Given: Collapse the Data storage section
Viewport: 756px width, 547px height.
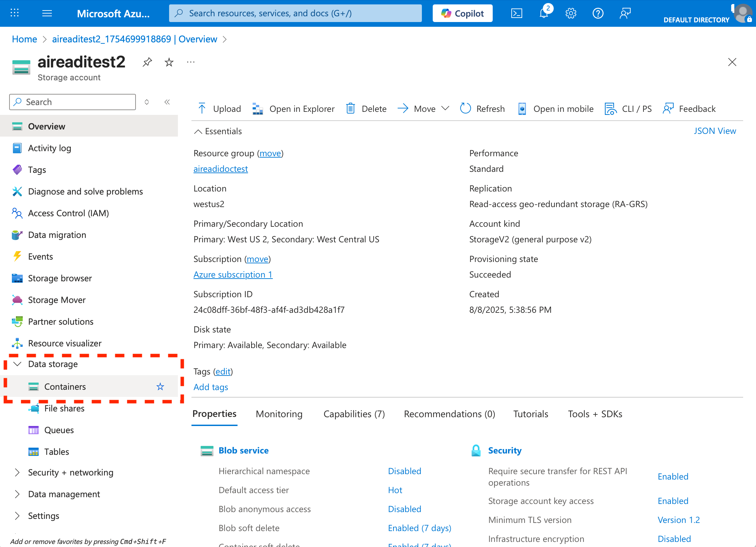Looking at the screenshot, I should [17, 364].
